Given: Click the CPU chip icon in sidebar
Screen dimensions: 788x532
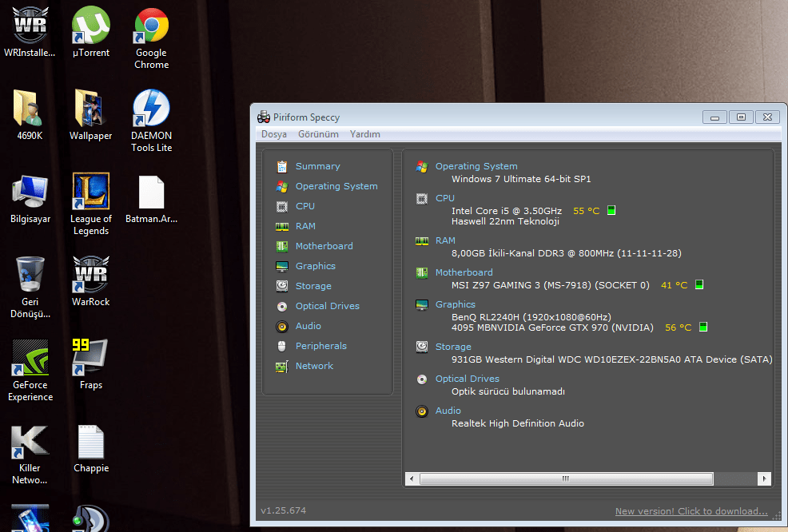Looking at the screenshot, I should coord(282,206).
